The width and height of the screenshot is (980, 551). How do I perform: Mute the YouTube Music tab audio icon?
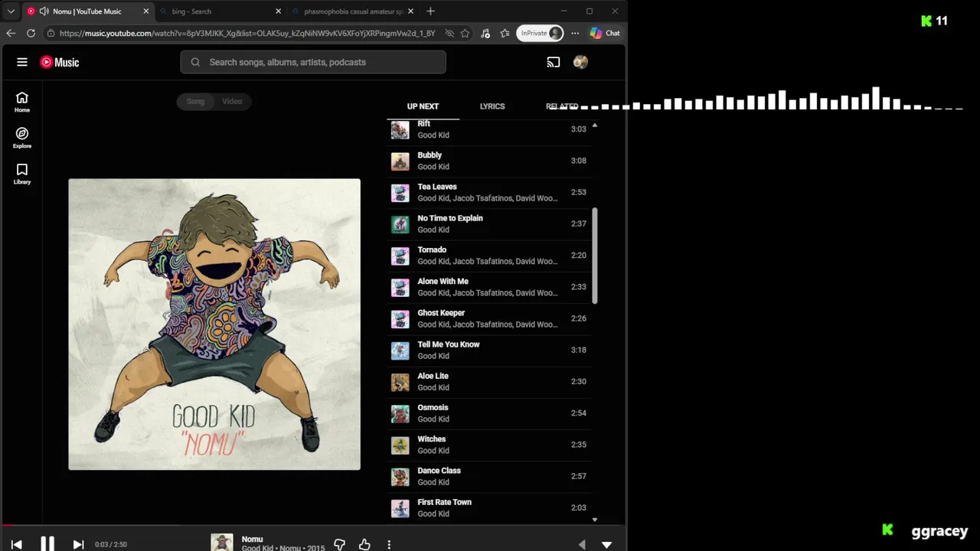click(x=44, y=11)
